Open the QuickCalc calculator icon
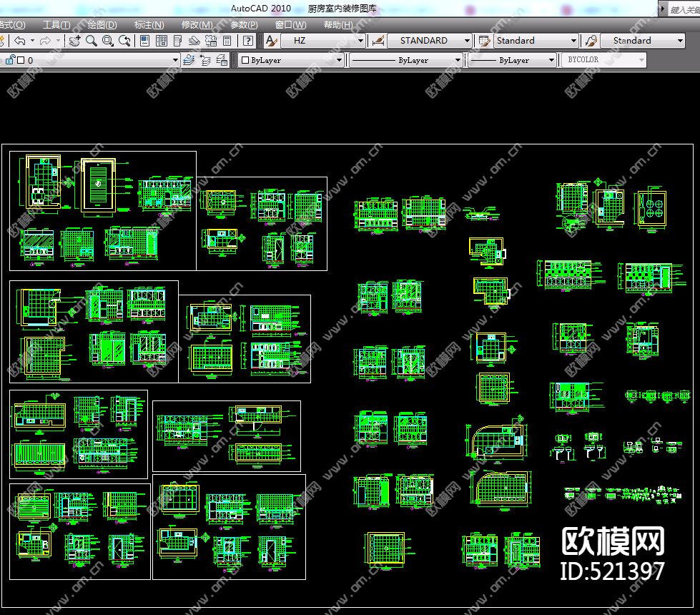The height and width of the screenshot is (615, 700). point(227,41)
